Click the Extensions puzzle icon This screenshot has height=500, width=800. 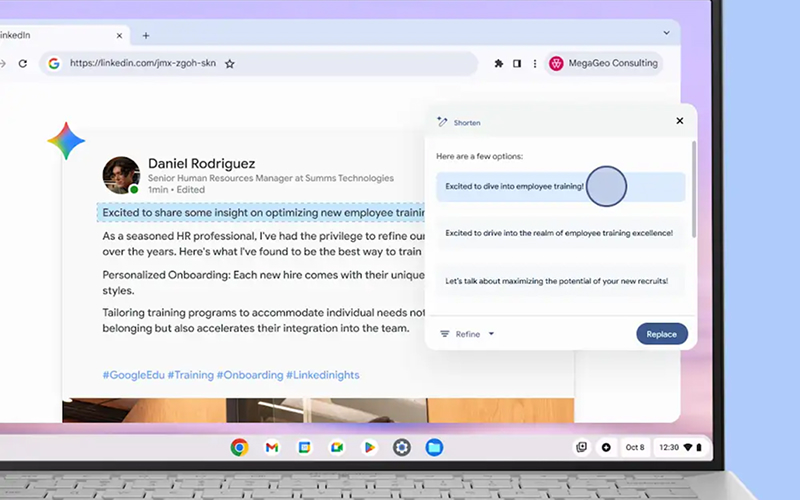pyautogui.click(x=498, y=63)
